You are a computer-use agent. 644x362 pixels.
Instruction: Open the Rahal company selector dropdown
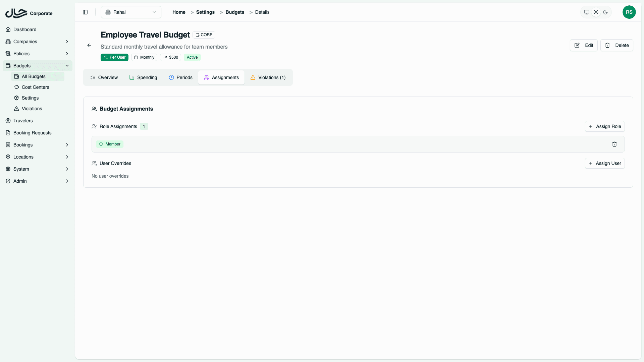tap(131, 12)
